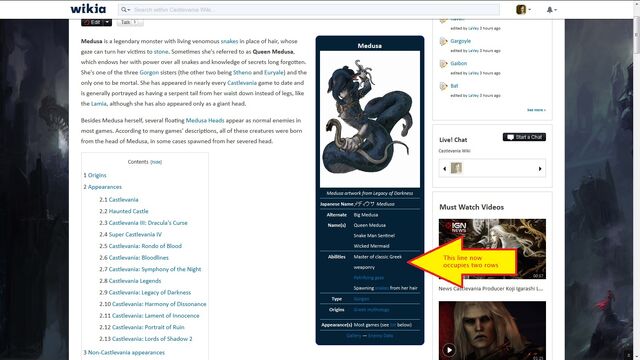Show next chat users with right arrow
This screenshot has width=640, height=360.
[x=540, y=169]
